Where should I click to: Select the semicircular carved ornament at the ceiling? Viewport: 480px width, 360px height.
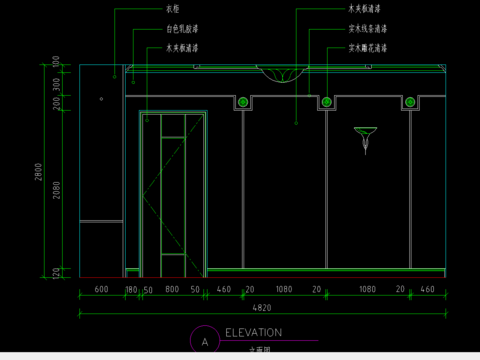coord(283,74)
